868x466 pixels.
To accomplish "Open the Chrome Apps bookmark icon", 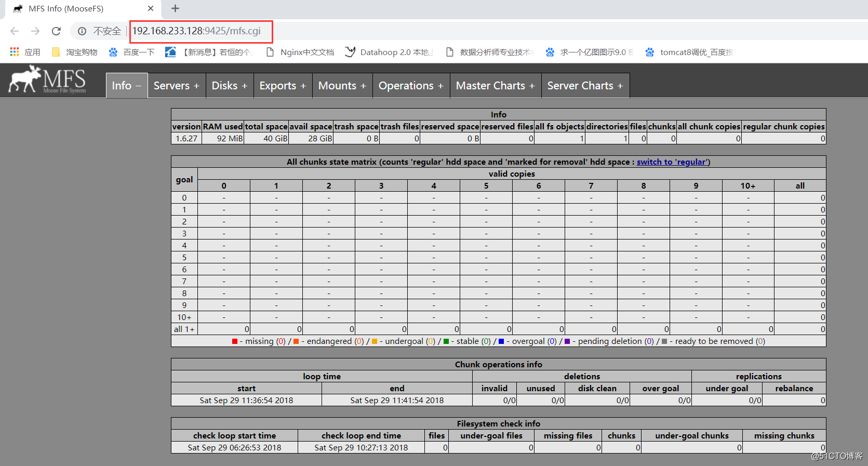I will 15,52.
